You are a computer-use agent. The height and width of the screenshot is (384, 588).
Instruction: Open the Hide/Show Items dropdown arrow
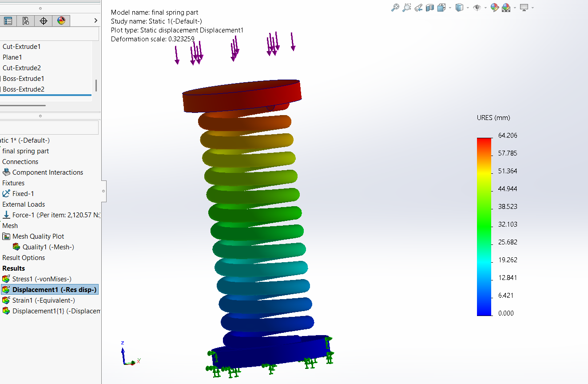click(x=486, y=8)
